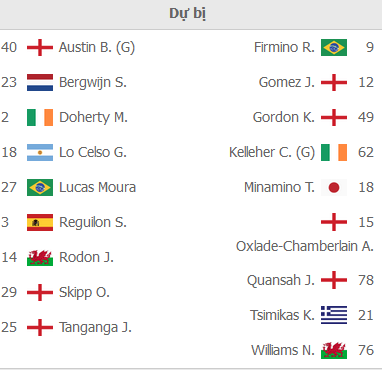Open Quansah J. player details

tap(281, 280)
